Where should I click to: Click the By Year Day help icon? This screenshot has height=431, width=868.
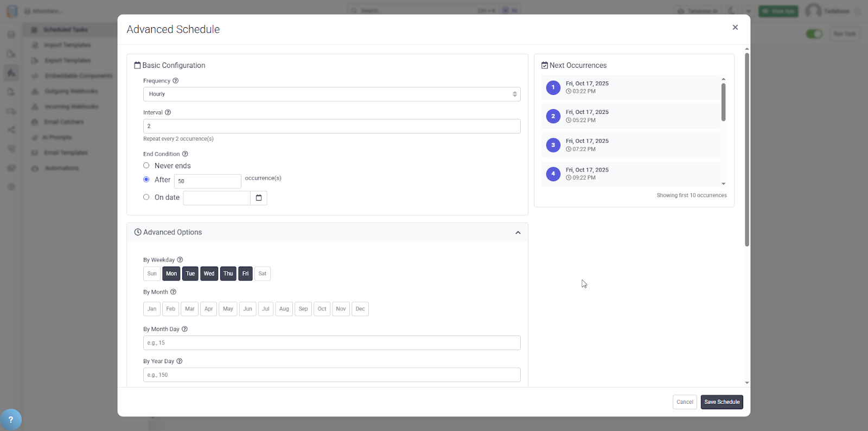click(x=180, y=362)
